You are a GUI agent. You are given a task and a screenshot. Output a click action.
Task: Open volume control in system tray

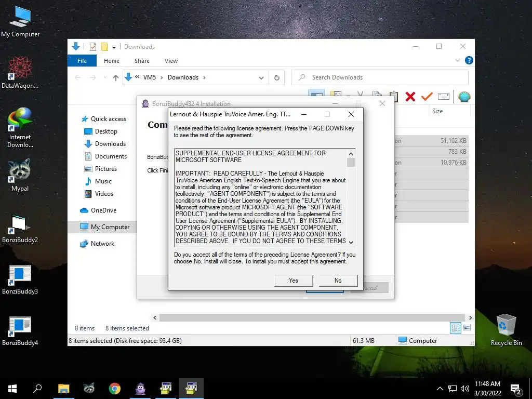click(465, 389)
